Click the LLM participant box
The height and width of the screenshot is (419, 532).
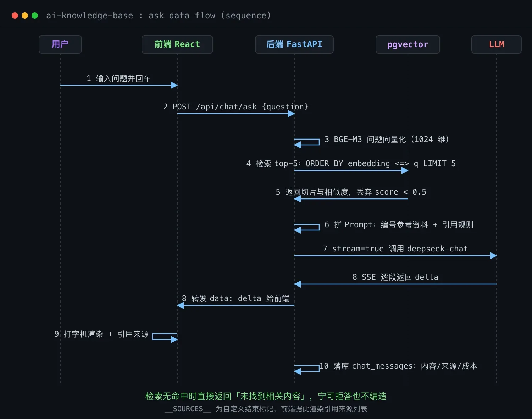(x=497, y=44)
